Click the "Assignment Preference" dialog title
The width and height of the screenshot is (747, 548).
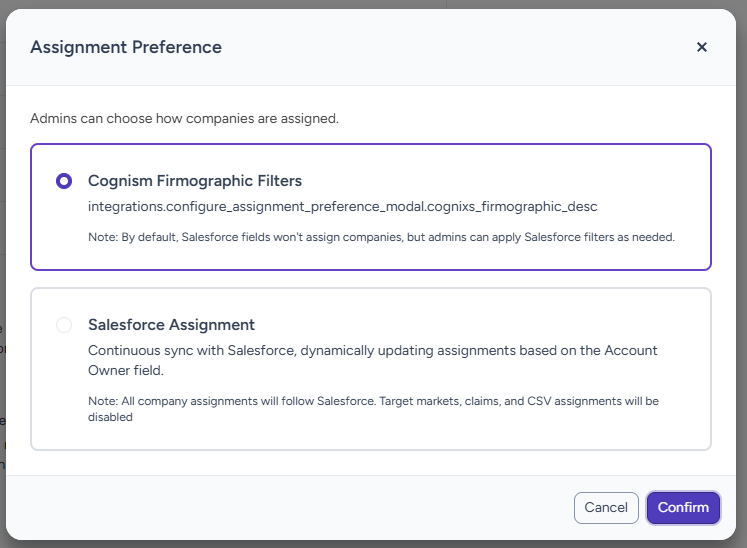pos(126,47)
